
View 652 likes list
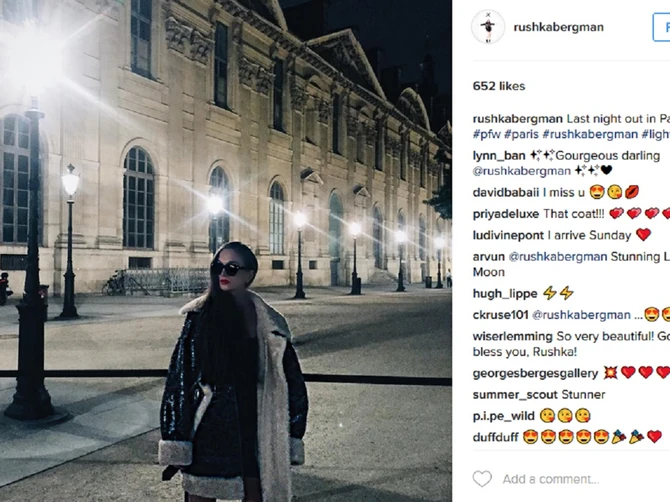point(499,86)
